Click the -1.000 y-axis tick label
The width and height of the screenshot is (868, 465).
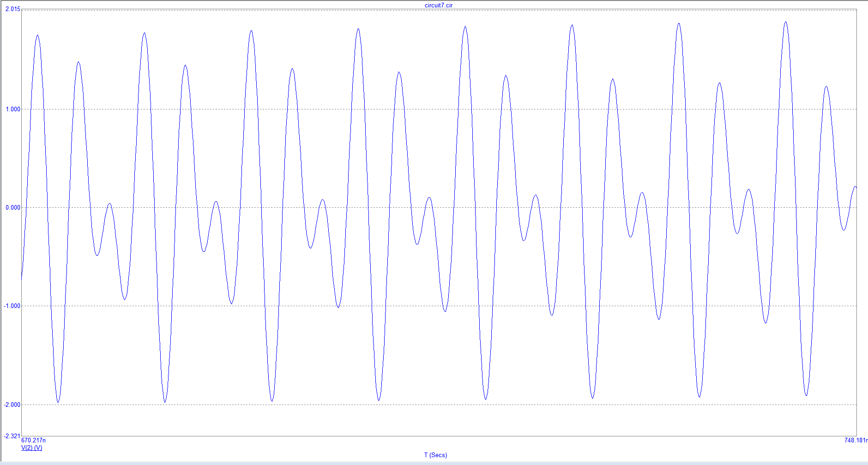tap(12, 306)
